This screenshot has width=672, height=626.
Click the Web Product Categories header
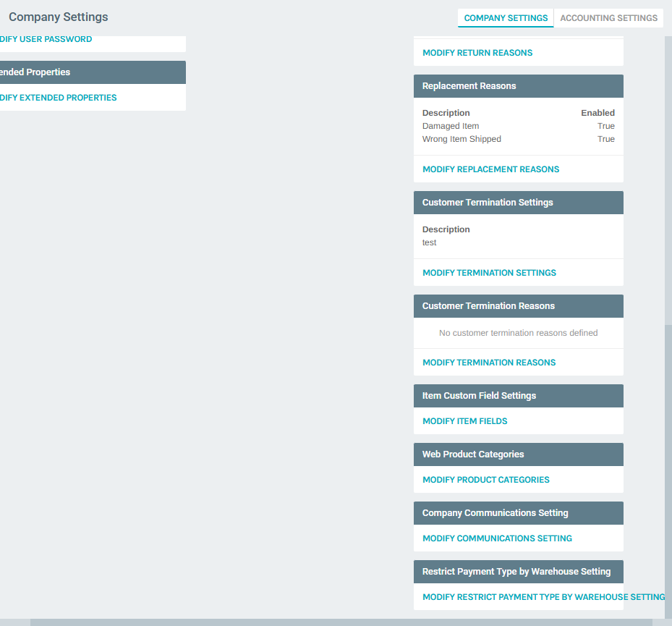(518, 454)
